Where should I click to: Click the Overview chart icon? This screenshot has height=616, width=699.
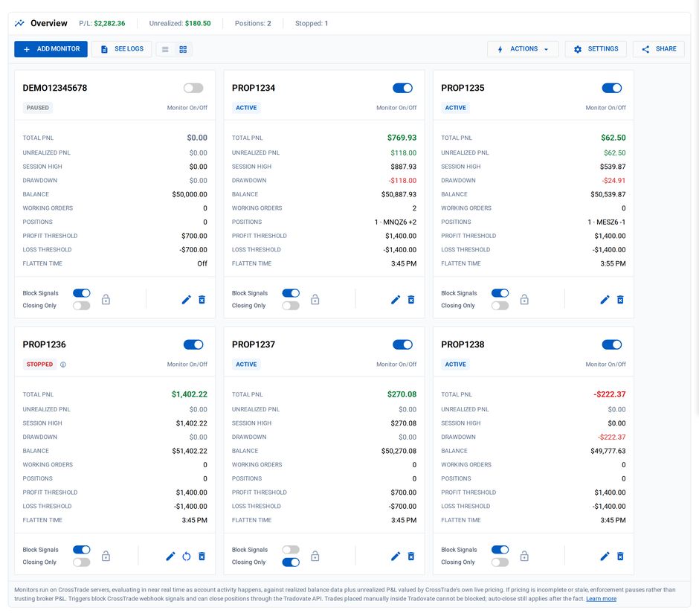pyautogui.click(x=19, y=23)
